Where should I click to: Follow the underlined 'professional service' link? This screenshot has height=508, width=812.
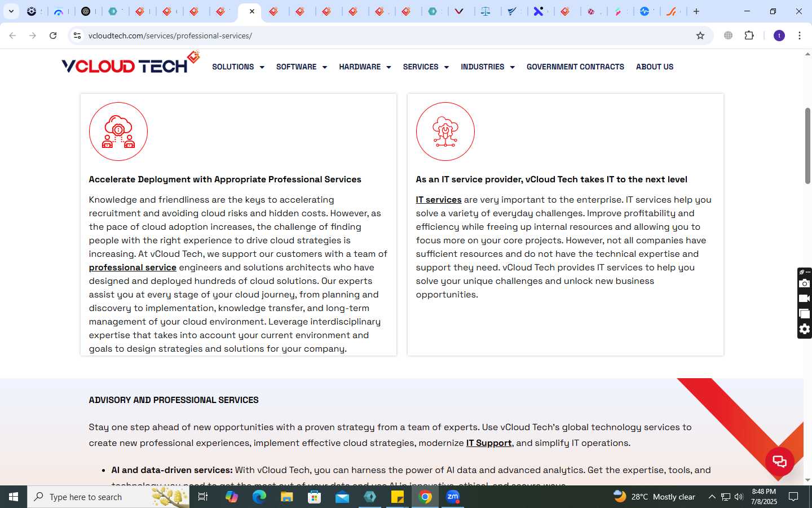[x=133, y=268]
